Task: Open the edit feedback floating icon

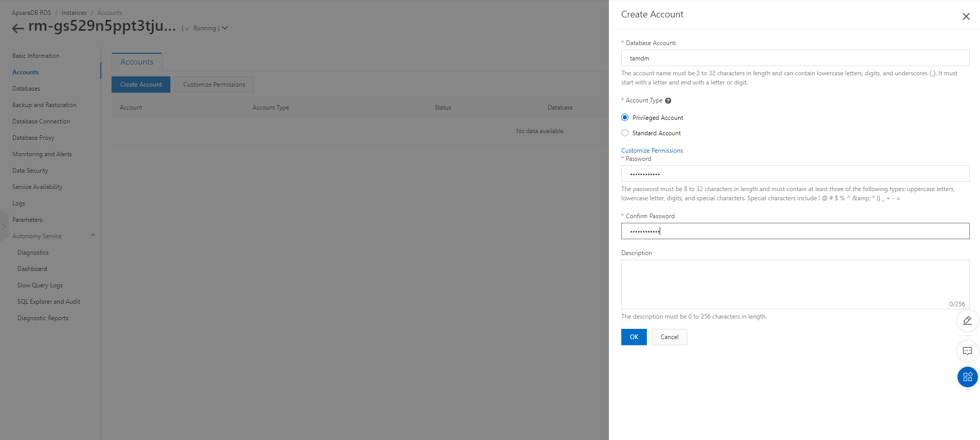Action: point(967,321)
